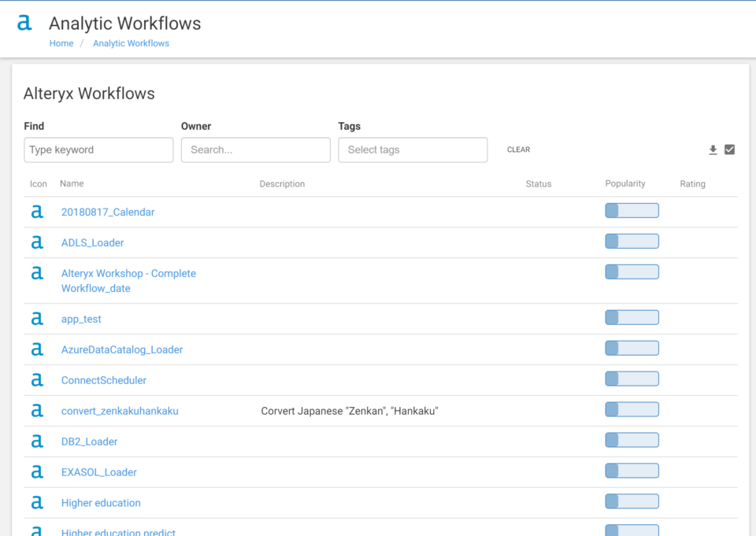This screenshot has width=756, height=536.
Task: Click workflow icon for app_test row
Action: [37, 319]
